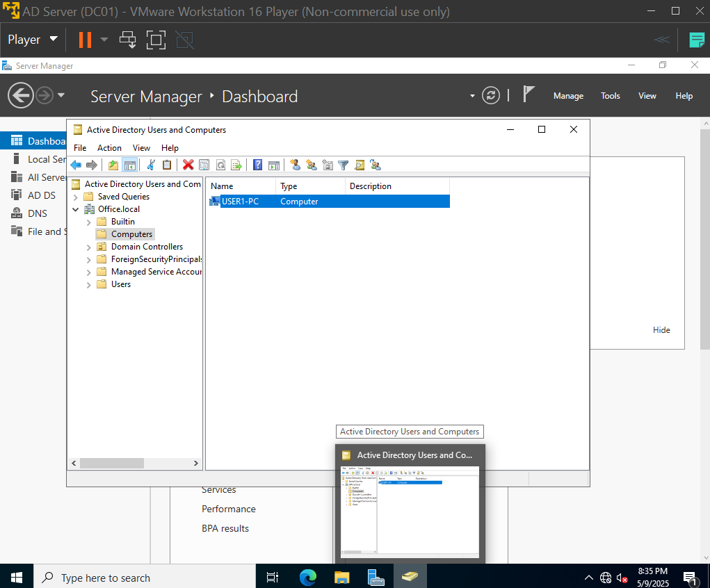Create new user with single-person icon
This screenshot has width=710, height=588.
tap(296, 165)
